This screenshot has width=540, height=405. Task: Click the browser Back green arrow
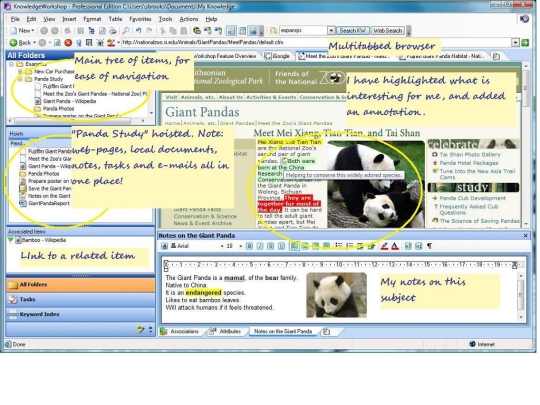(13, 43)
